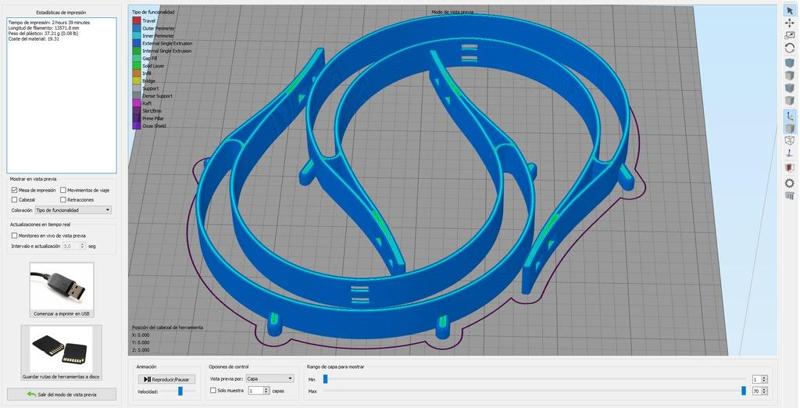This screenshot has width=800, height=408.
Task: Toggle the surface normals icon
Action: coord(789,153)
